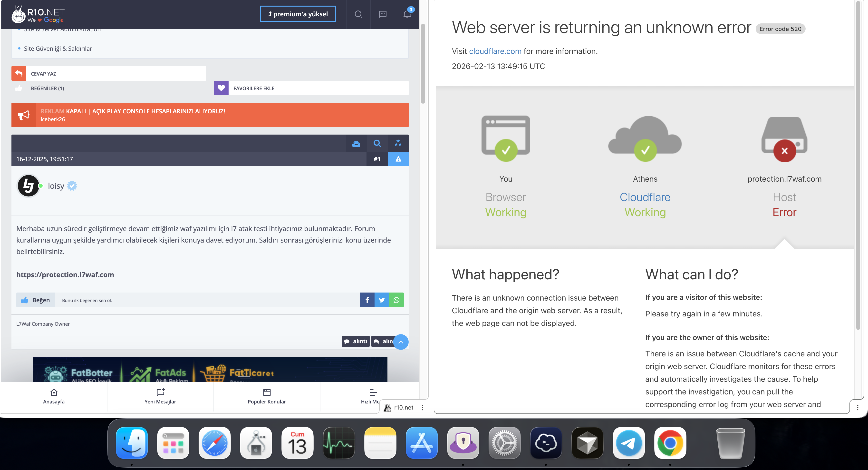Click the megaphone announcement icon

[24, 115]
